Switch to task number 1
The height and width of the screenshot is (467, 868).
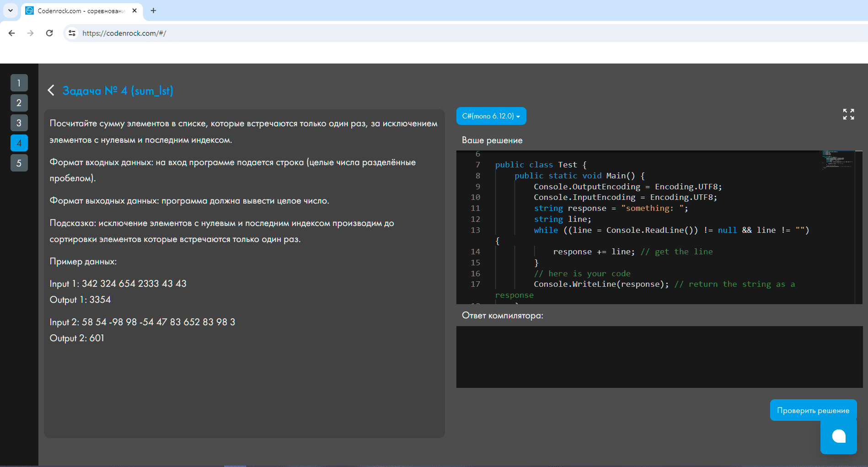[19, 83]
